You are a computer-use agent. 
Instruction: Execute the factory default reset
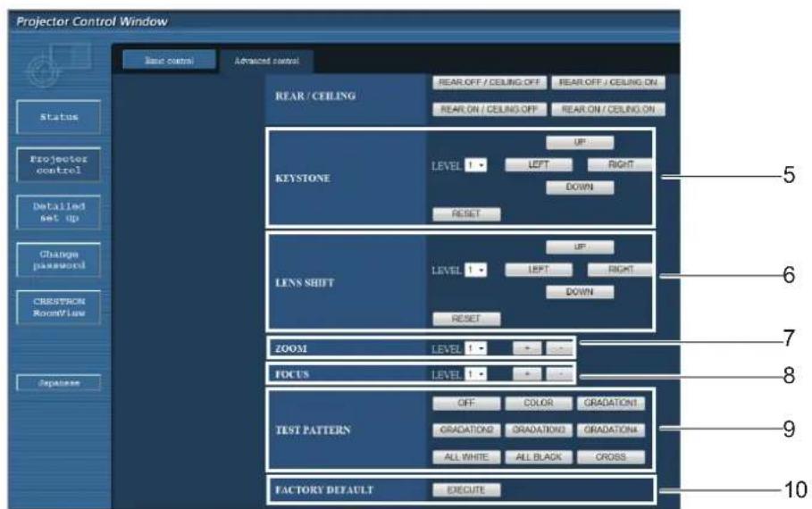(466, 490)
